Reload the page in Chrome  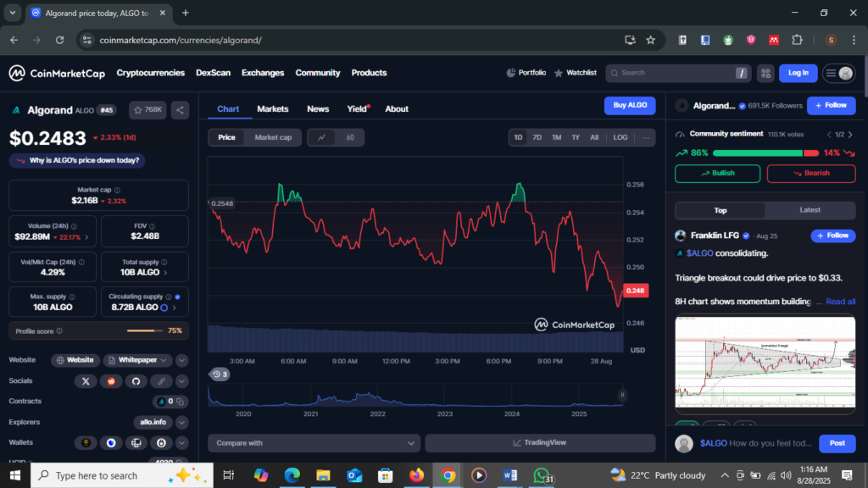(60, 40)
